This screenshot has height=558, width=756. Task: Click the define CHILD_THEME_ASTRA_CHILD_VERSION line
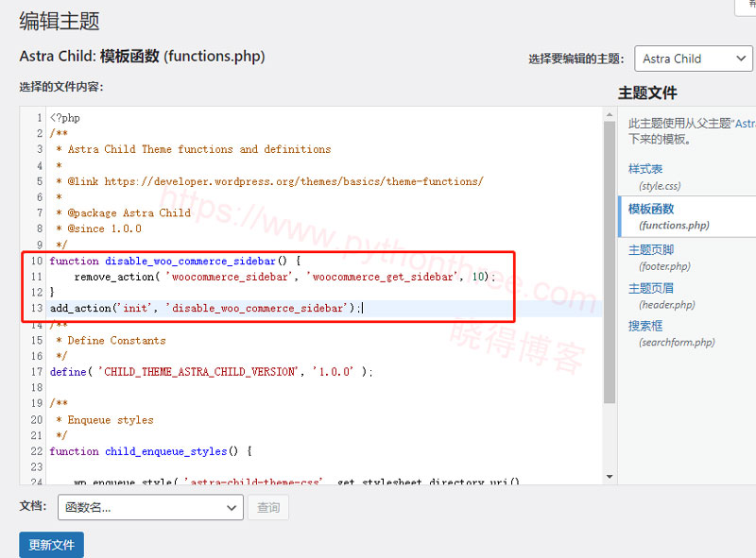211,372
